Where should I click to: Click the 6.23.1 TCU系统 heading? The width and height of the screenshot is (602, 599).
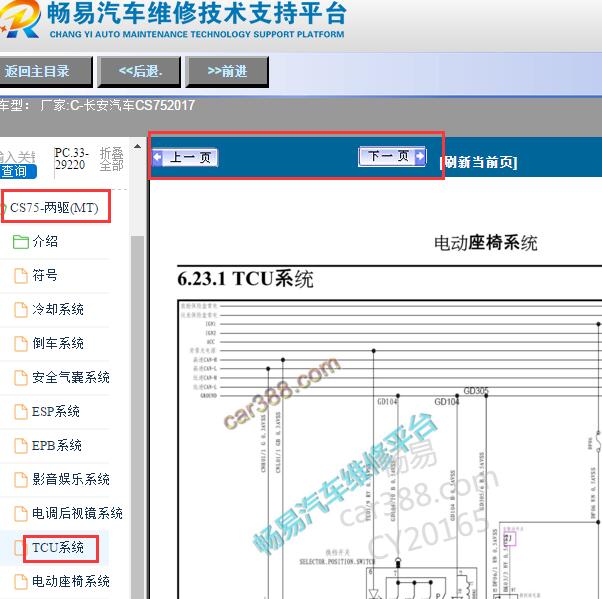[x=245, y=278]
